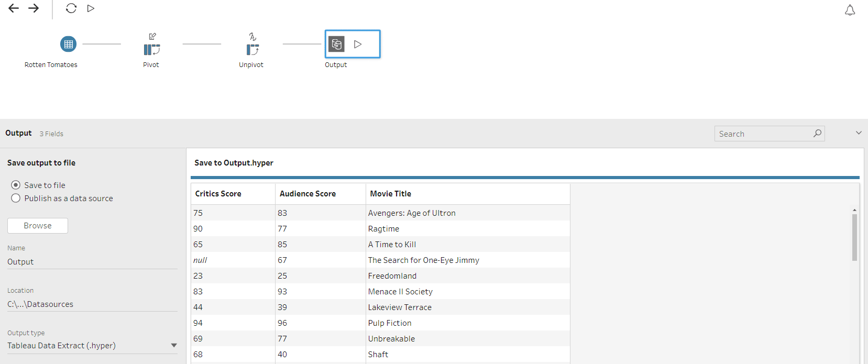Open notifications bell icon

click(850, 10)
